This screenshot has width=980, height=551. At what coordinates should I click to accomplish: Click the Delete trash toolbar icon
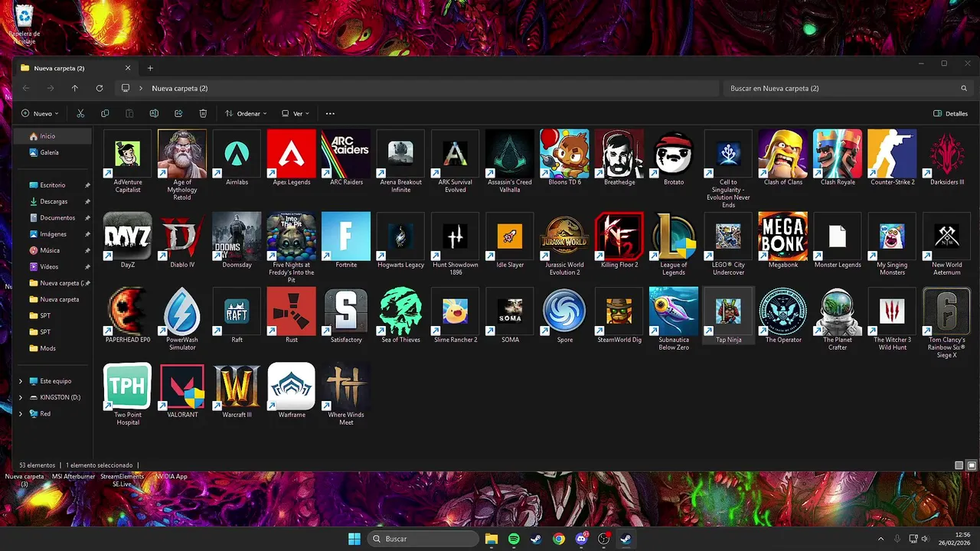(x=203, y=113)
